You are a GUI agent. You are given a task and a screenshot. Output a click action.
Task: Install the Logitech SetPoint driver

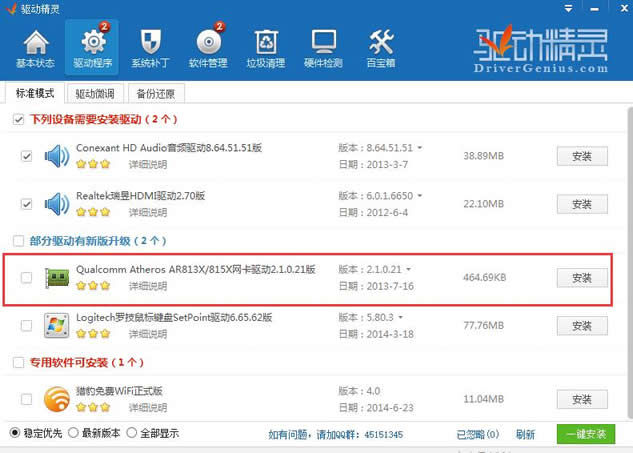click(x=582, y=326)
